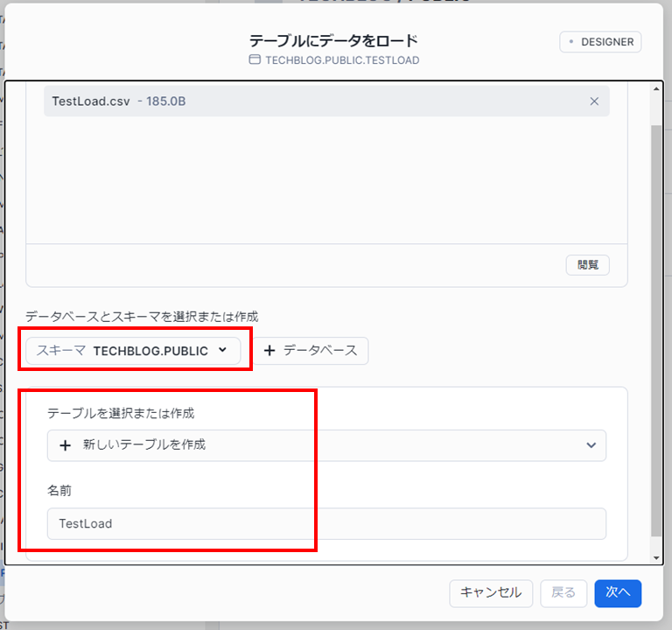Remove the TestLoad.csv file with X icon
The image size is (672, 630).
click(594, 101)
